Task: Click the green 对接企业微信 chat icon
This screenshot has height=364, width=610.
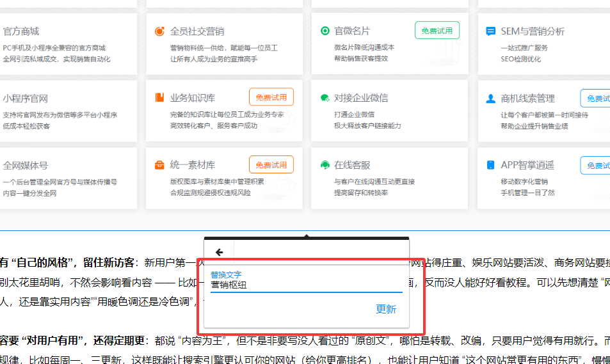Action: [325, 98]
